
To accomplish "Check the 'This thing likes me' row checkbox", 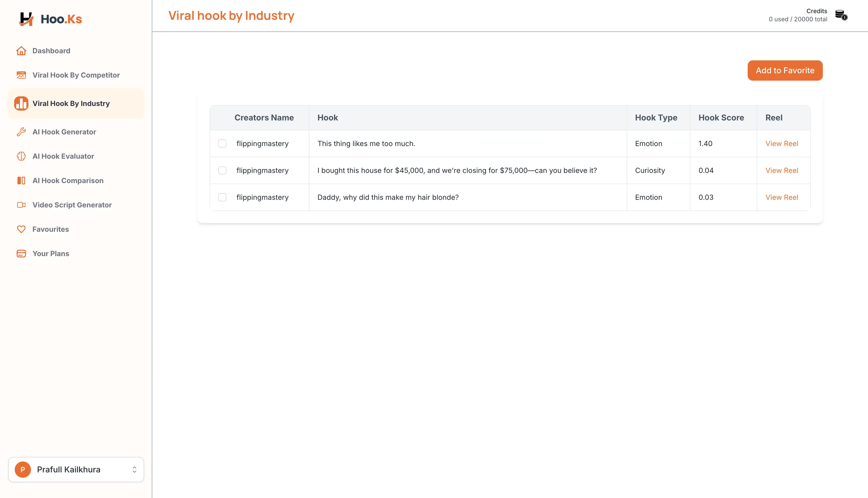I will [x=223, y=144].
